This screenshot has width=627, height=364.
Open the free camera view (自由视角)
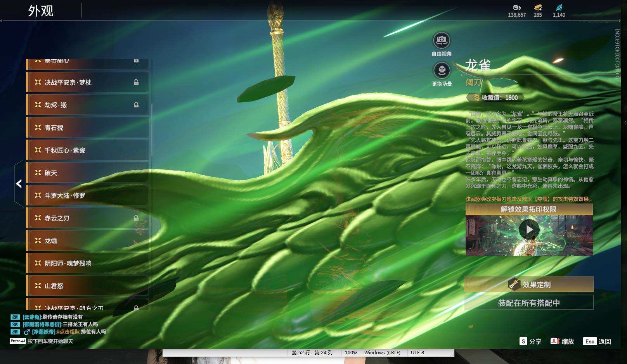pyautogui.click(x=442, y=40)
